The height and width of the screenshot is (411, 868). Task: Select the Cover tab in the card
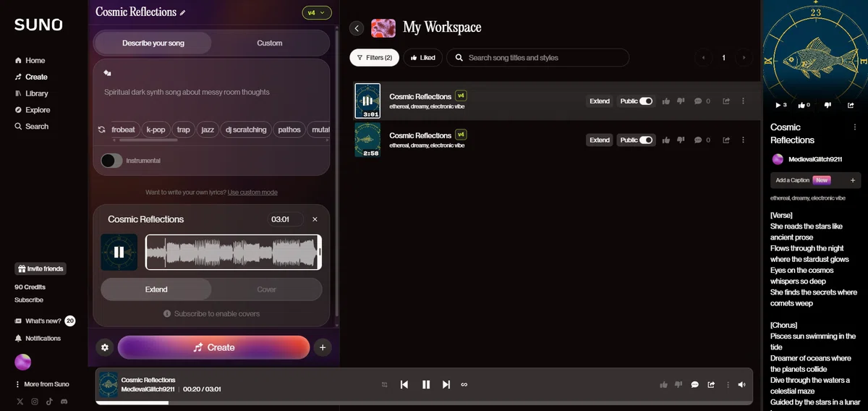267,289
